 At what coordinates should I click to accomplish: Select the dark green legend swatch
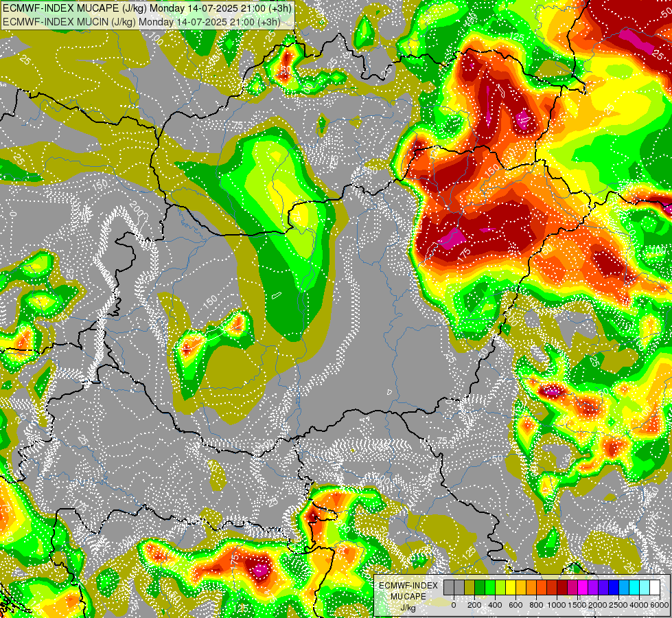coord(480,588)
